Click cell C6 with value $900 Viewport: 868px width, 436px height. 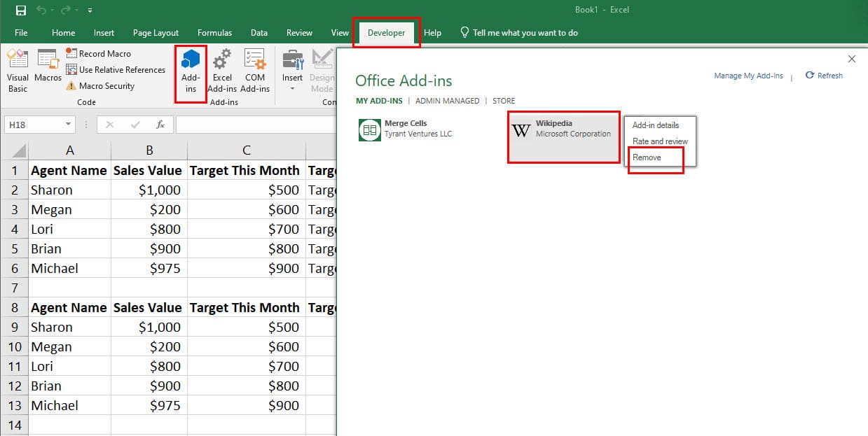pos(247,268)
